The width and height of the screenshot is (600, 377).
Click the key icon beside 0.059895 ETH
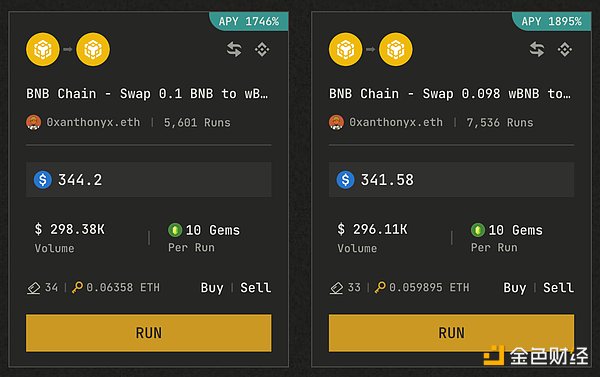tap(380, 287)
